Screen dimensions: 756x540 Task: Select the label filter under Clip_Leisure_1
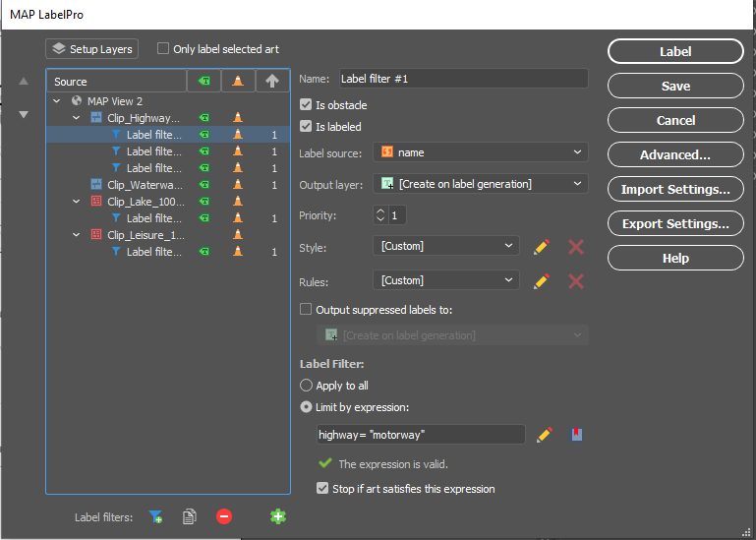(x=168, y=252)
